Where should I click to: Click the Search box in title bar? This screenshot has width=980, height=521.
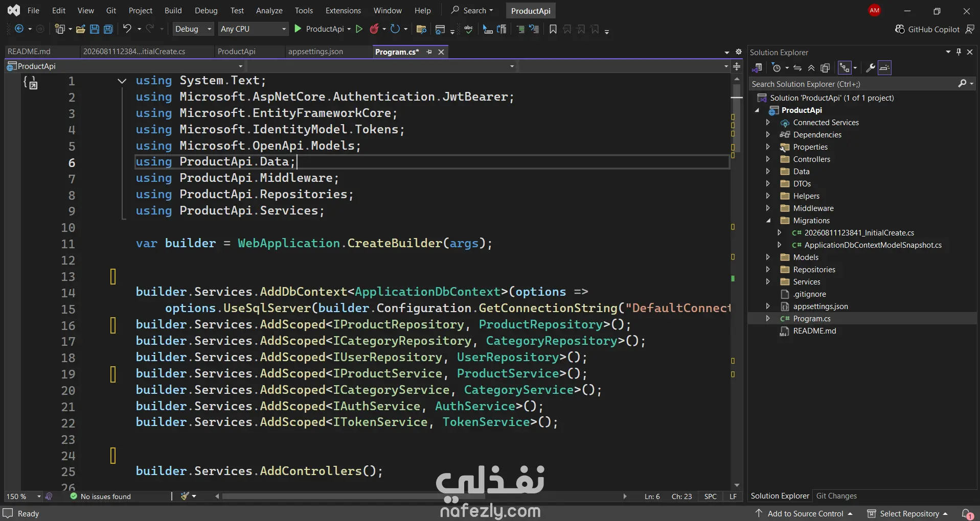pyautogui.click(x=472, y=10)
